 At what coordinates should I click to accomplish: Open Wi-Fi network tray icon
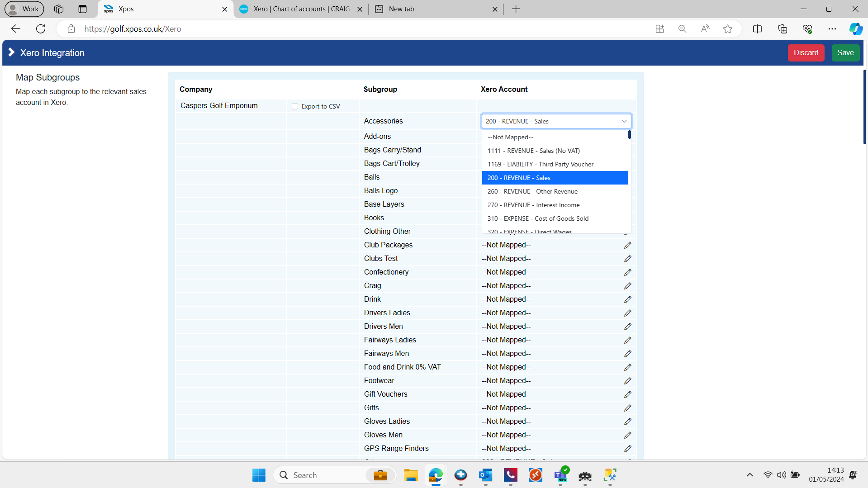(x=768, y=475)
